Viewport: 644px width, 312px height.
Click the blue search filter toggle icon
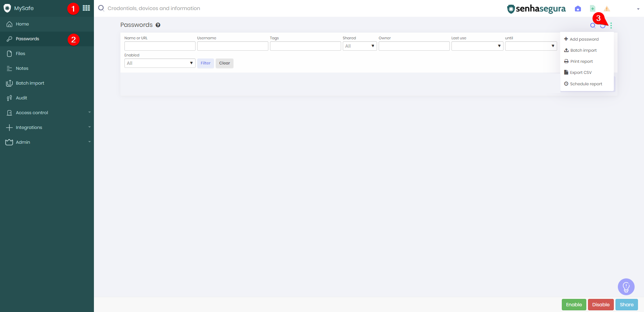(x=593, y=26)
